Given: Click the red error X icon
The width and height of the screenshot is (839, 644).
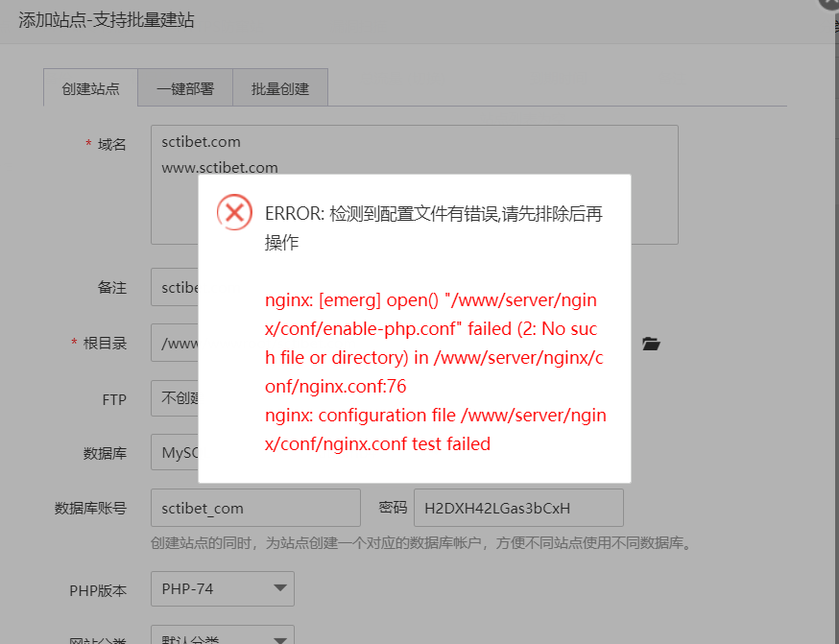Looking at the screenshot, I should tap(234, 212).
